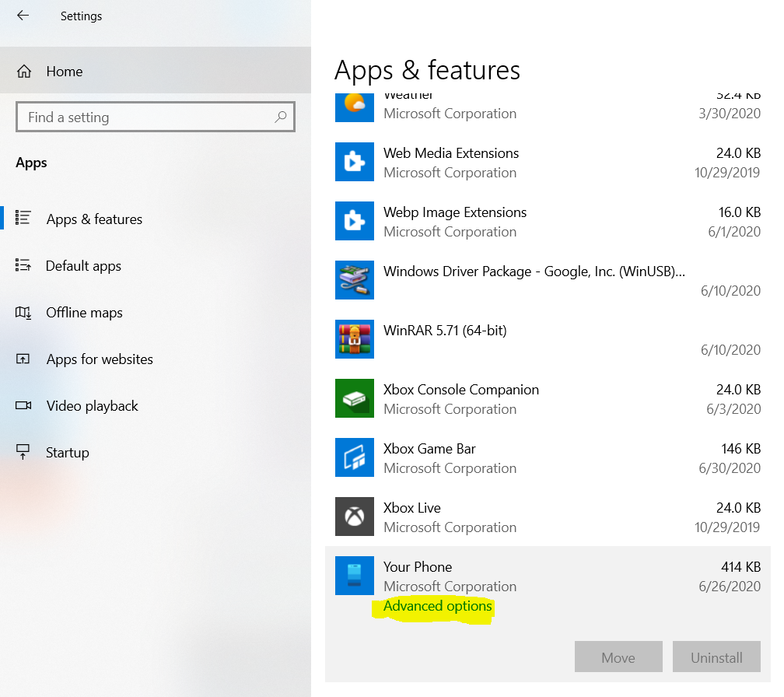Click the Webp Image Extensions icon

[355, 221]
